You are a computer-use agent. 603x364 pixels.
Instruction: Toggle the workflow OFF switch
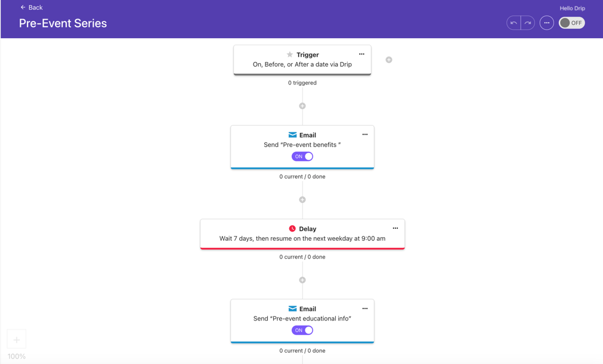point(572,23)
